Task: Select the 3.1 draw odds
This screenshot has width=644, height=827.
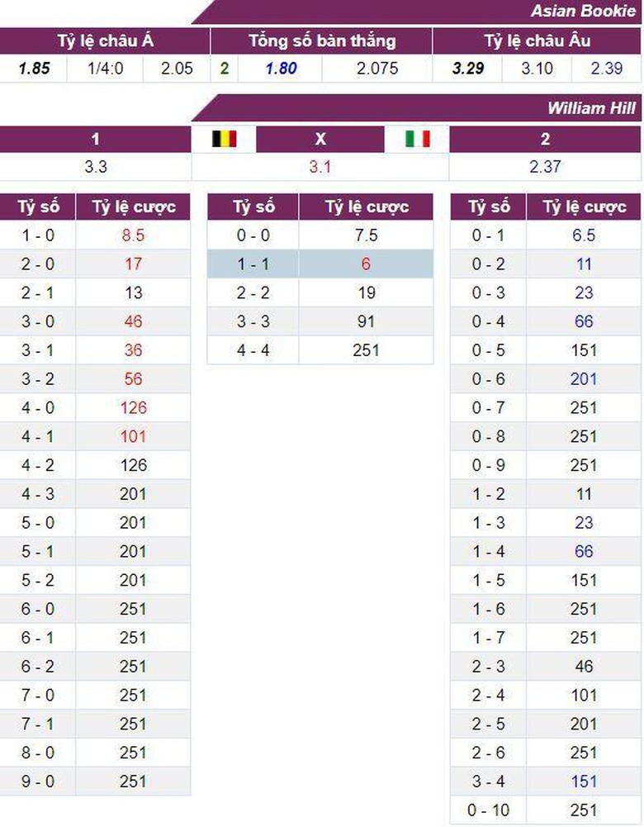Action: point(320,167)
